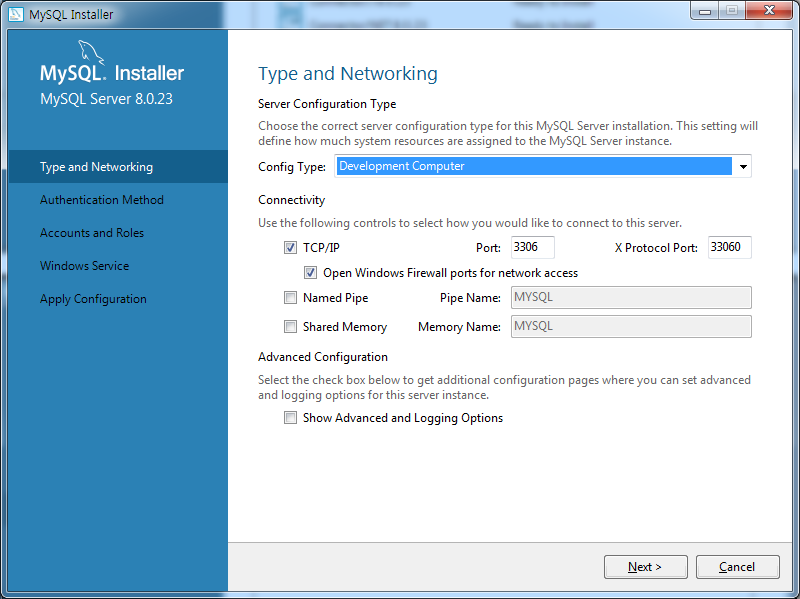The height and width of the screenshot is (599, 800).
Task: Enable the Named Pipe checkbox
Action: pos(290,297)
